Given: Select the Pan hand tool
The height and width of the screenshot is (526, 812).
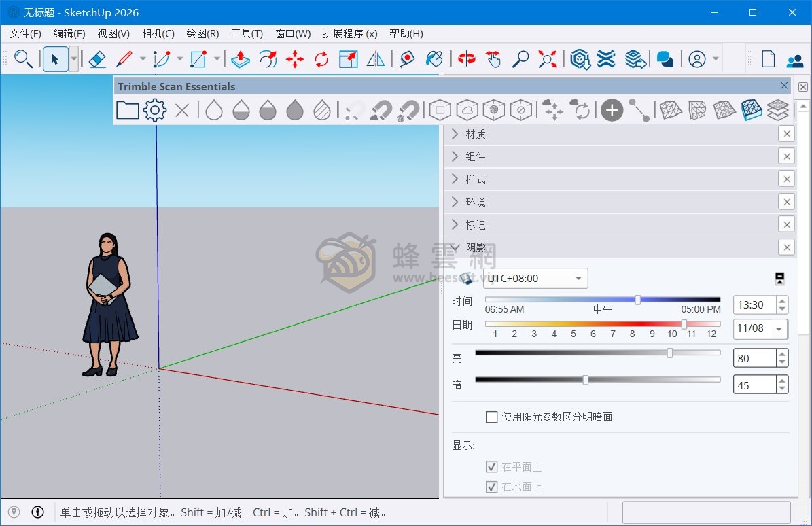Looking at the screenshot, I should tap(493, 59).
